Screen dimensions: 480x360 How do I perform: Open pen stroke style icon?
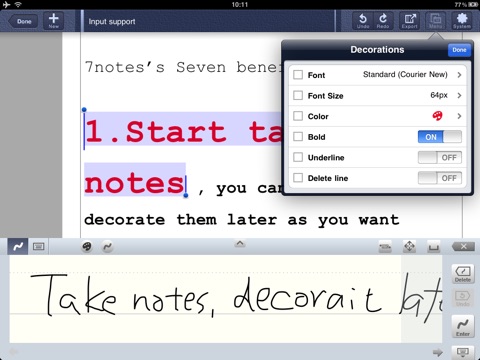coord(107,247)
